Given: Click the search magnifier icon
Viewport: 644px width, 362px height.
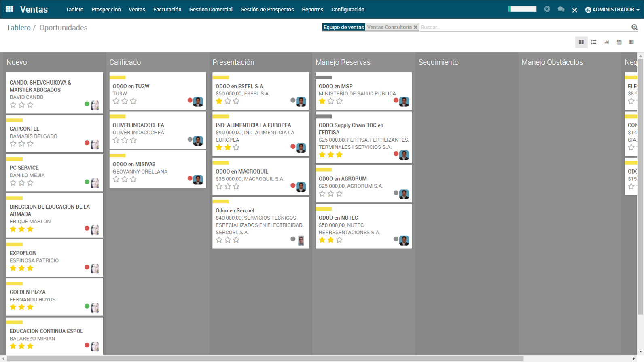Looking at the screenshot, I should [634, 27].
